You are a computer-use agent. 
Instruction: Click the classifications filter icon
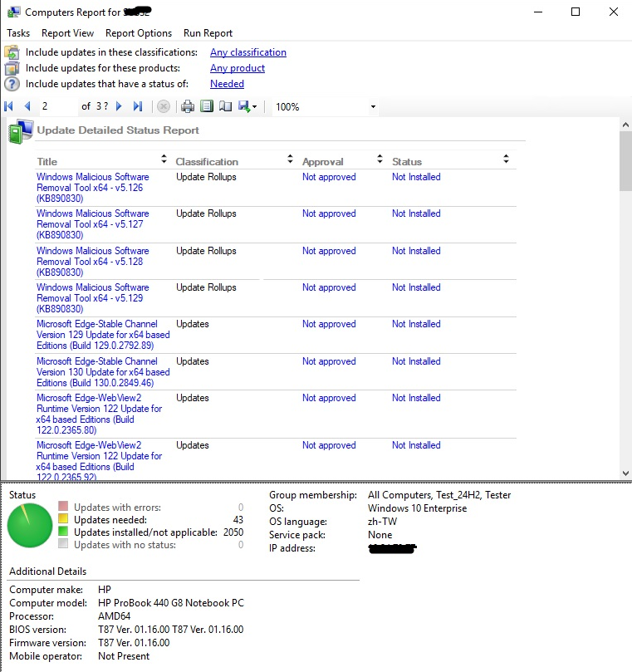(x=12, y=52)
